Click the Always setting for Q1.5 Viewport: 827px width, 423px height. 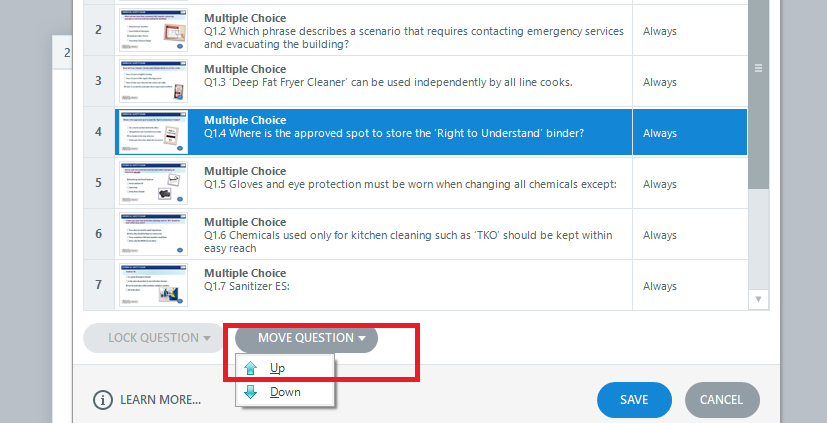point(660,184)
